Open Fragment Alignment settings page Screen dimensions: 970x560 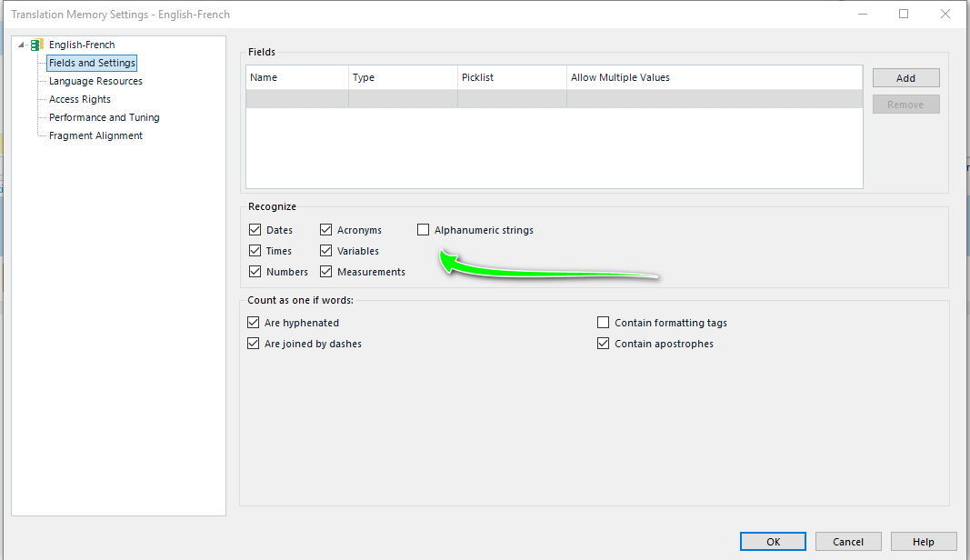click(95, 135)
